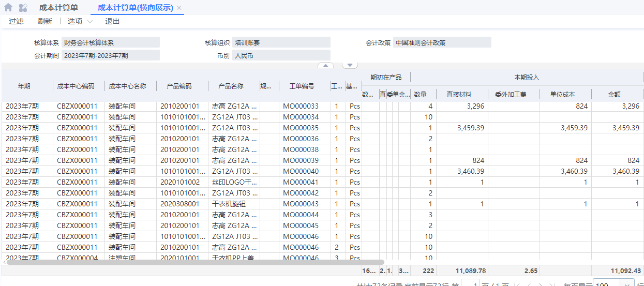Expand the header panel with down arrow
644x286 pixels.
point(350,66)
